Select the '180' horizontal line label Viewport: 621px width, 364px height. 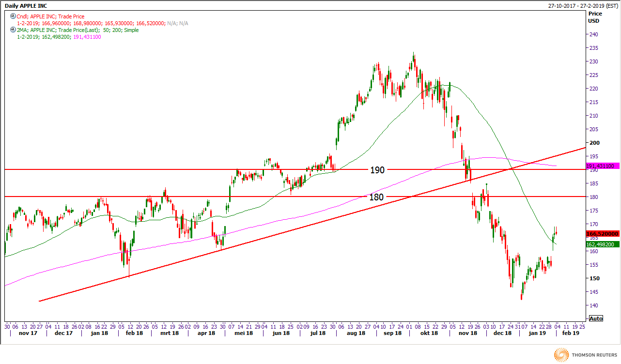point(376,197)
